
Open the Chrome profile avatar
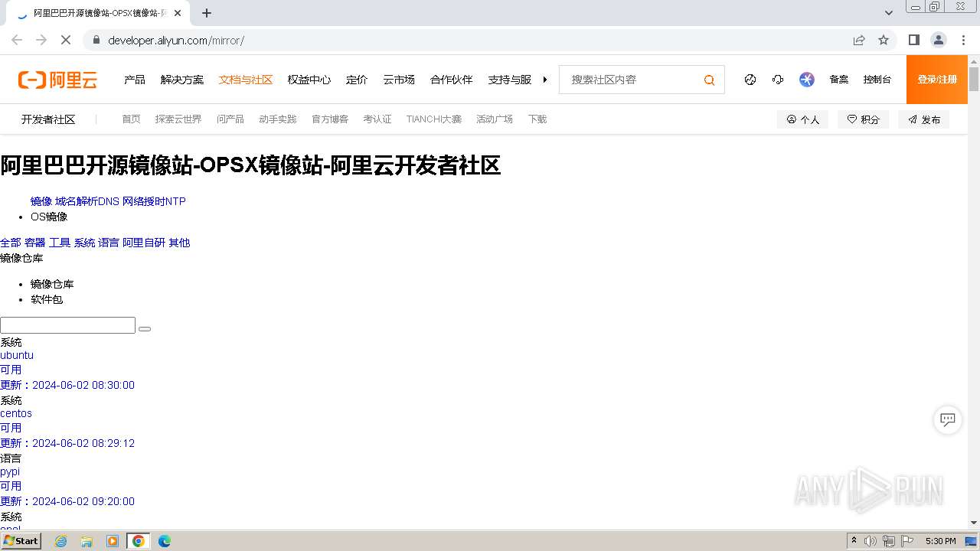(x=939, y=40)
